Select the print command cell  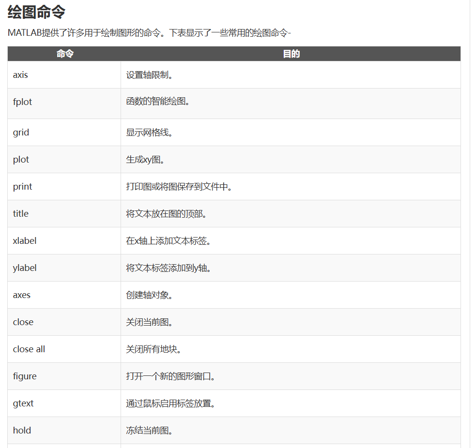pos(64,187)
